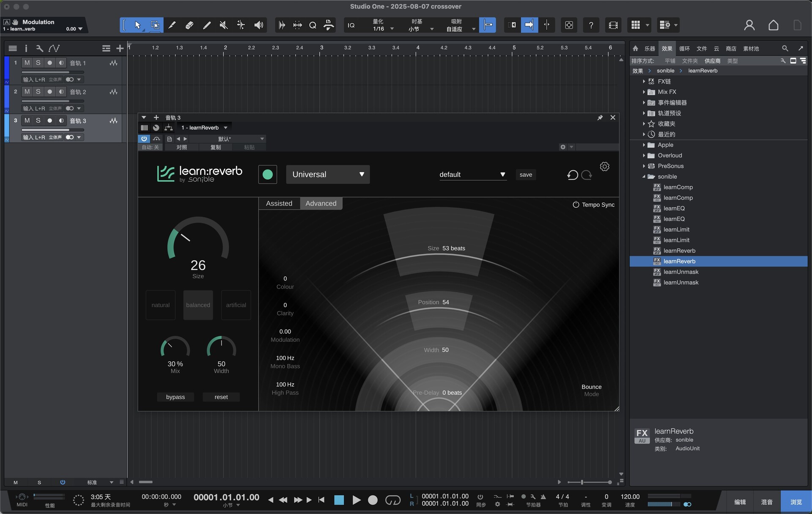This screenshot has height=514, width=812.
Task: Click the transport Stop button
Action: [339, 500]
